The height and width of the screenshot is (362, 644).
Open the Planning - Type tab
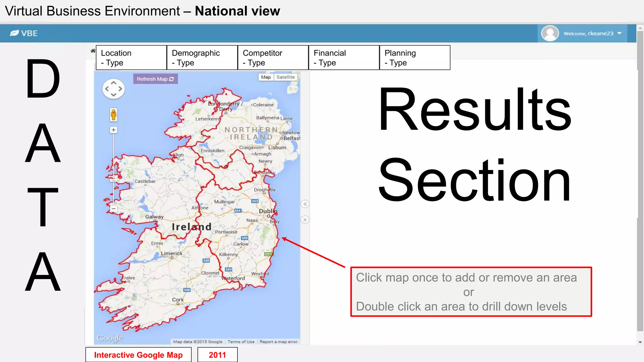tap(414, 58)
